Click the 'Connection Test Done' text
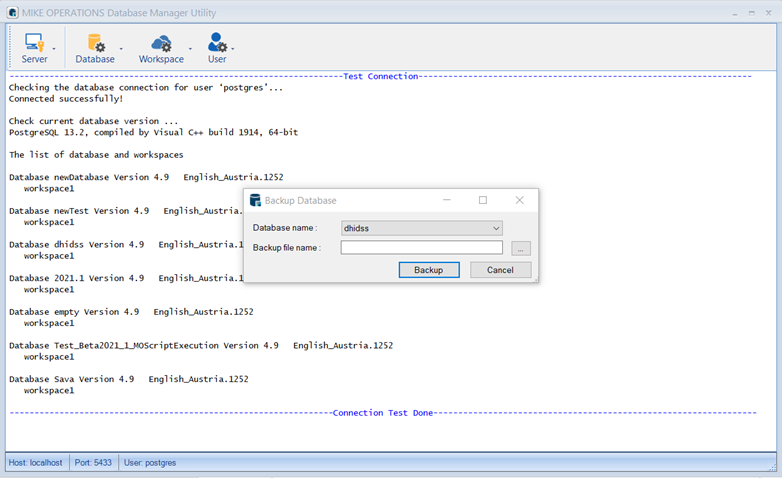The height and width of the screenshot is (478, 782). pos(383,413)
